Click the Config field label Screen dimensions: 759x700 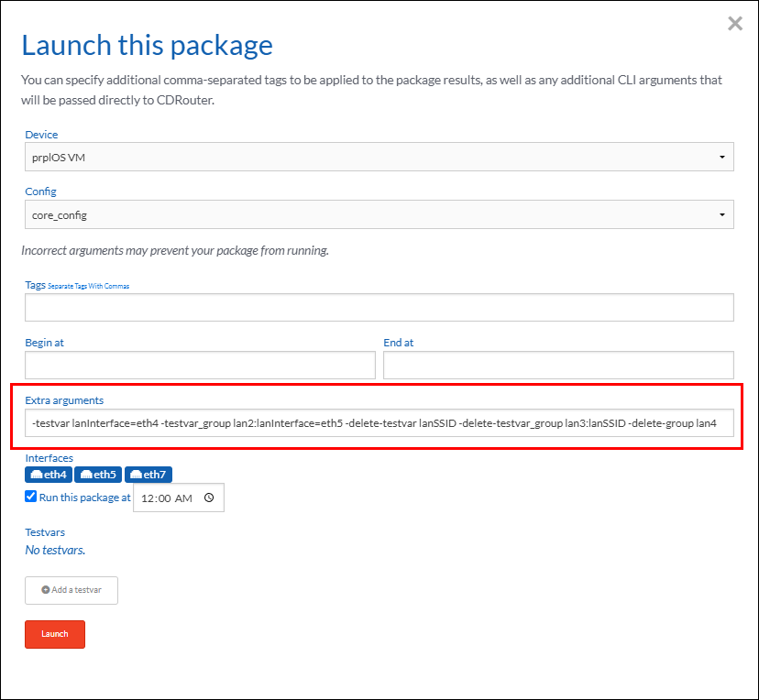[x=40, y=191]
